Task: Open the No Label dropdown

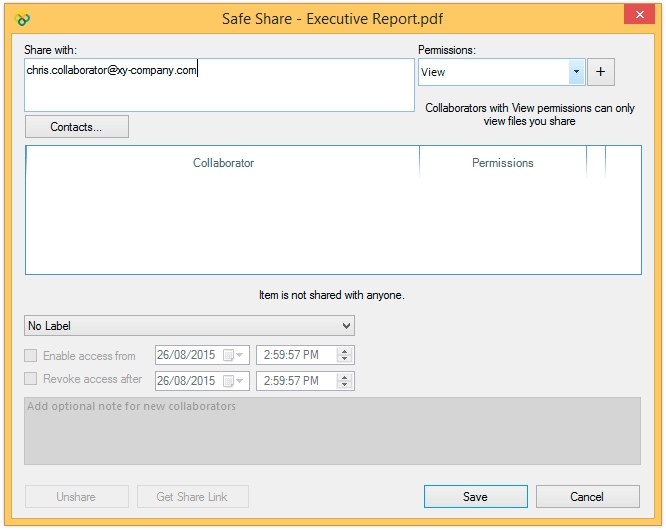Action: click(189, 326)
